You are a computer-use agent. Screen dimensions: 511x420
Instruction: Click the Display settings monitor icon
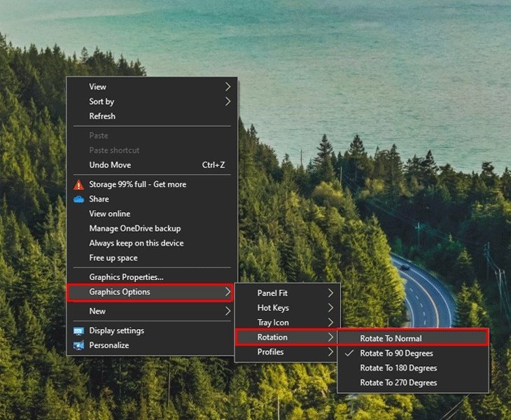(x=78, y=331)
